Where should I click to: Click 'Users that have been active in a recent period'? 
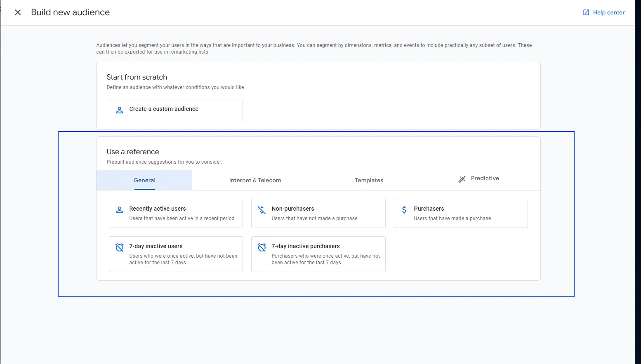[182, 218]
